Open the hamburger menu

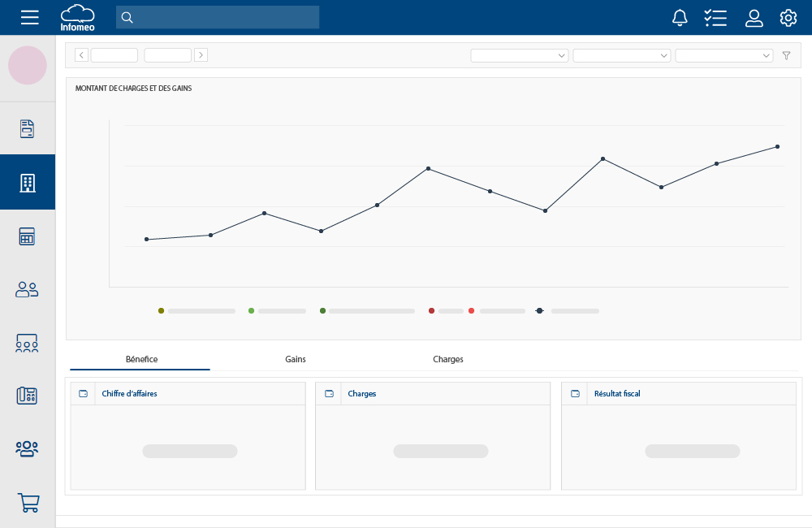29,17
